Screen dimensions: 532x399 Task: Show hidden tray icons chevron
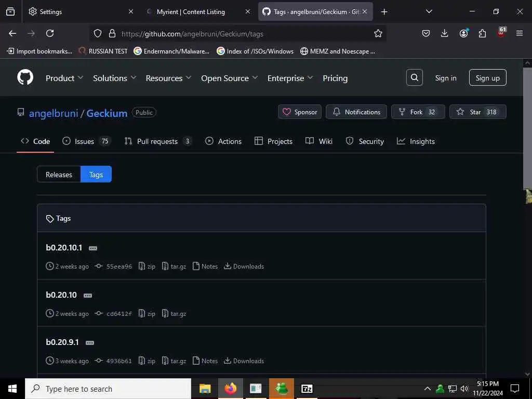click(x=428, y=389)
